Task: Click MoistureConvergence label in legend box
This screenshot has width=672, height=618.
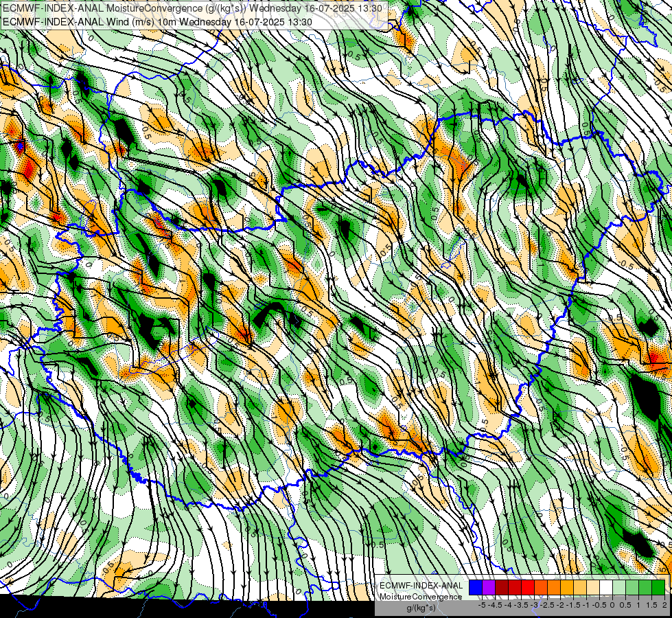Action: (421, 597)
